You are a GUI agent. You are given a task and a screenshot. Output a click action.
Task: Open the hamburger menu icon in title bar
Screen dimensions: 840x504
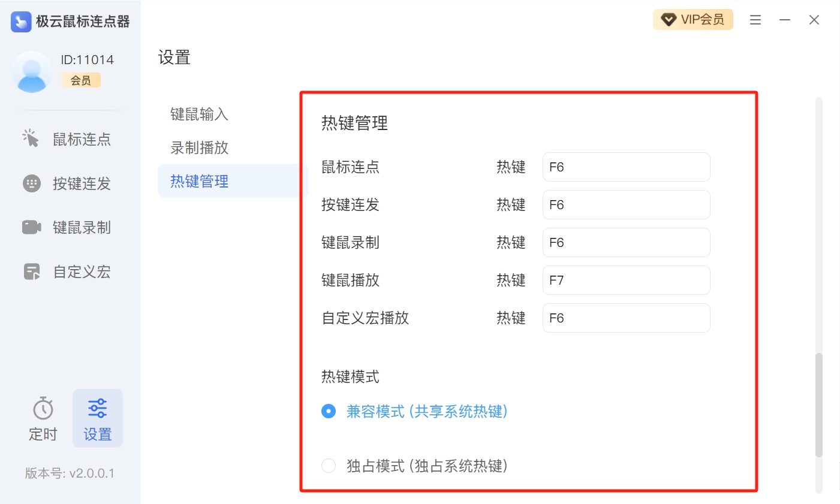click(755, 20)
